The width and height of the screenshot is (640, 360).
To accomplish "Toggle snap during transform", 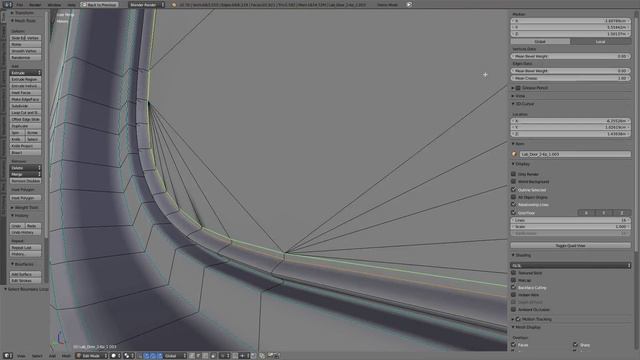I will pyautogui.click(x=236, y=356).
